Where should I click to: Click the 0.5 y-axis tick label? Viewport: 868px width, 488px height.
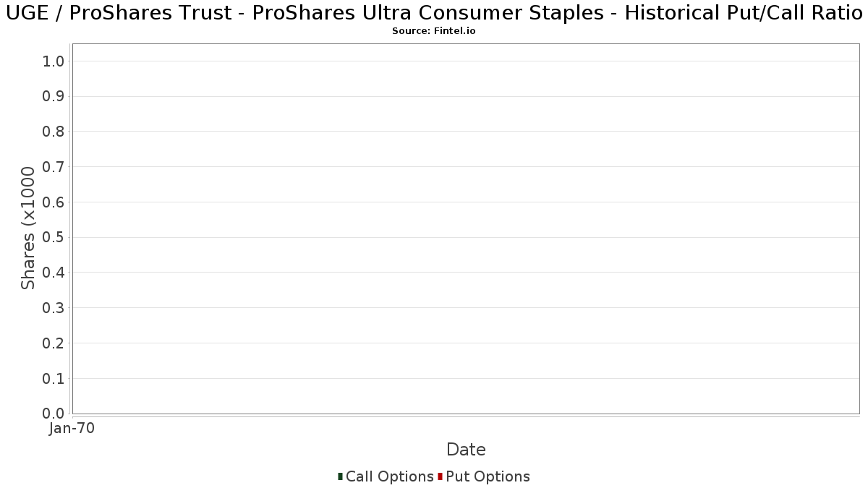click(54, 237)
